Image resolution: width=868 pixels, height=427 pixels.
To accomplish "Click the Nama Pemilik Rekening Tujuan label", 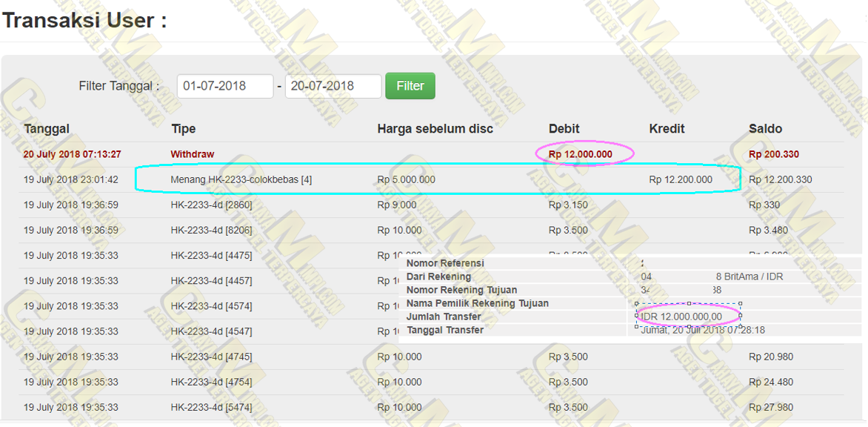I will tap(478, 303).
